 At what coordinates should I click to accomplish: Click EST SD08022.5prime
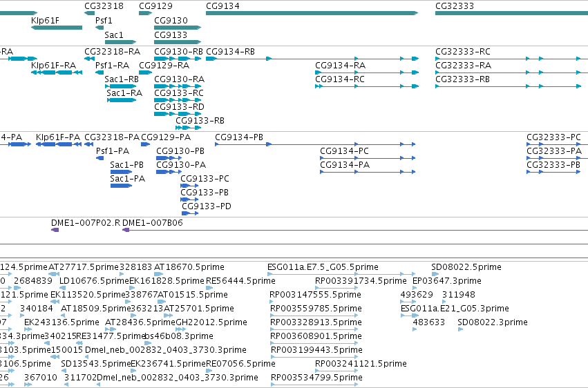(435, 274)
